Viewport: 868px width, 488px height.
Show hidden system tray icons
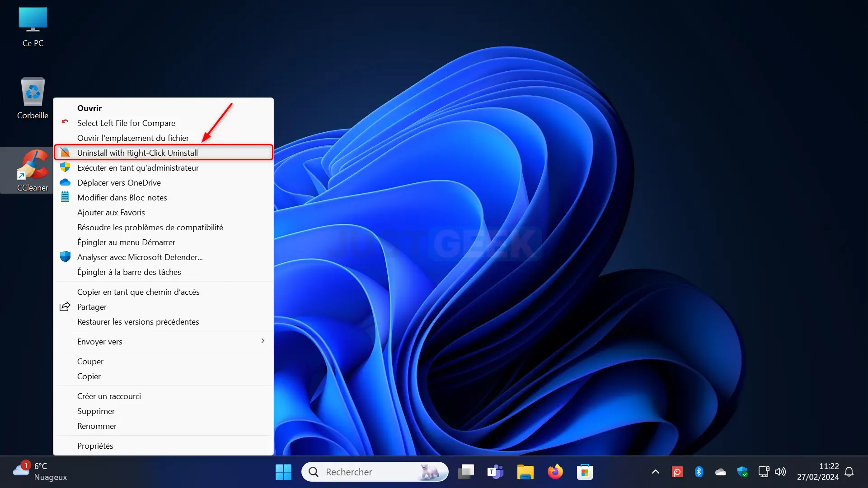point(655,472)
